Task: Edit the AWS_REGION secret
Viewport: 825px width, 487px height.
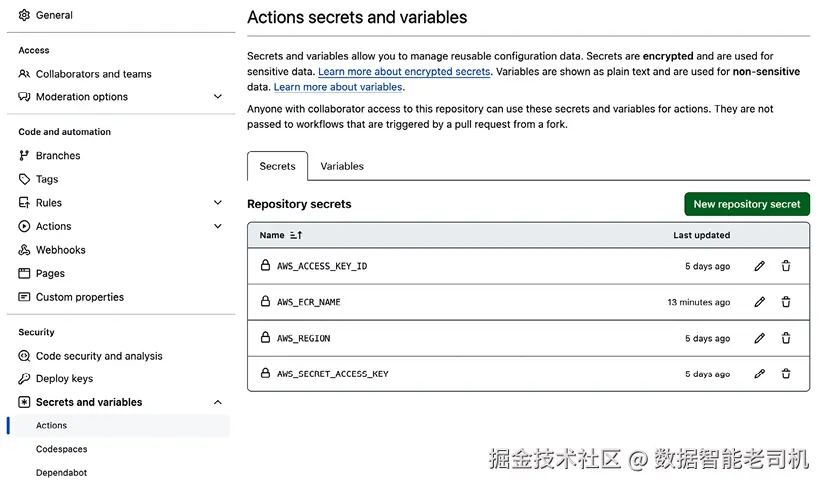Action: [760, 338]
